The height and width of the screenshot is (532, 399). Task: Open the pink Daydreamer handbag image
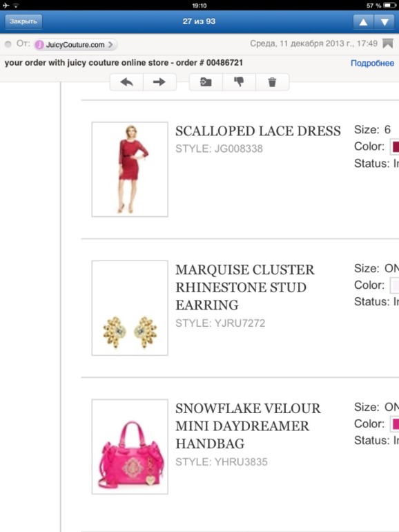[x=130, y=446]
